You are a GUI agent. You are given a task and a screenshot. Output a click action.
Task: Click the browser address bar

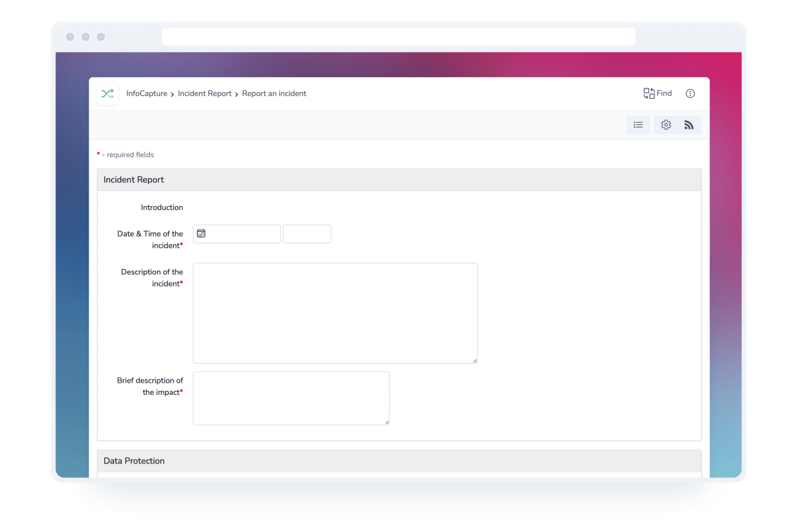(398, 36)
